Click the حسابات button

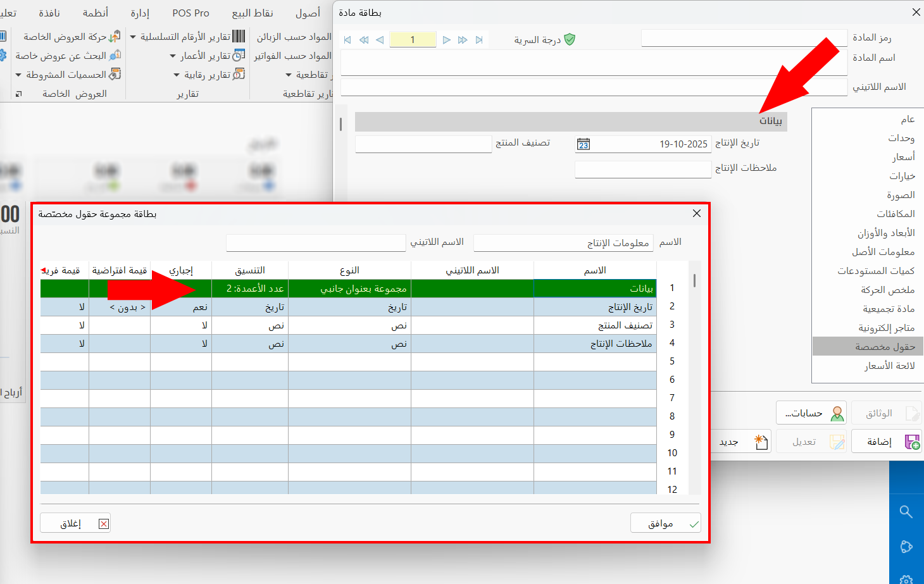[812, 412]
